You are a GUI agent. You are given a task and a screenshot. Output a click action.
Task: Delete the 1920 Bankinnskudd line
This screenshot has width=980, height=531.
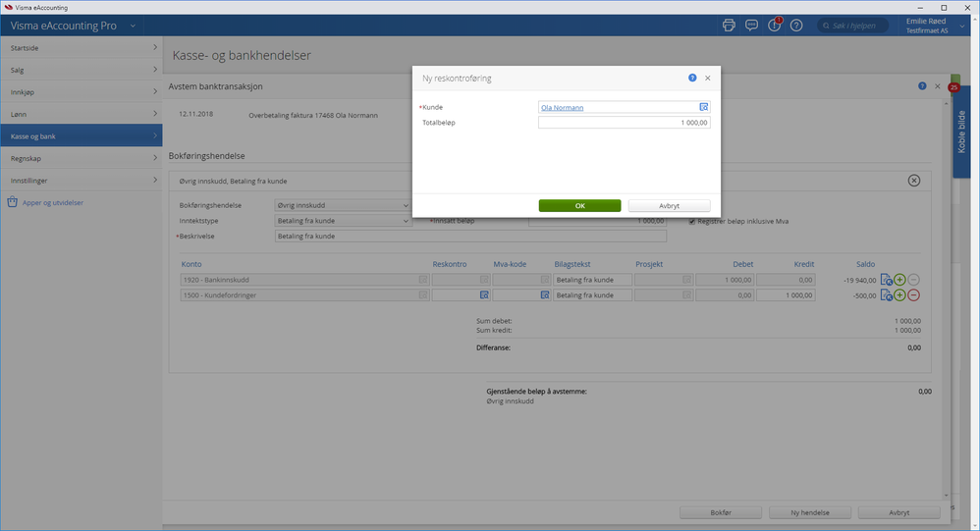point(914,280)
